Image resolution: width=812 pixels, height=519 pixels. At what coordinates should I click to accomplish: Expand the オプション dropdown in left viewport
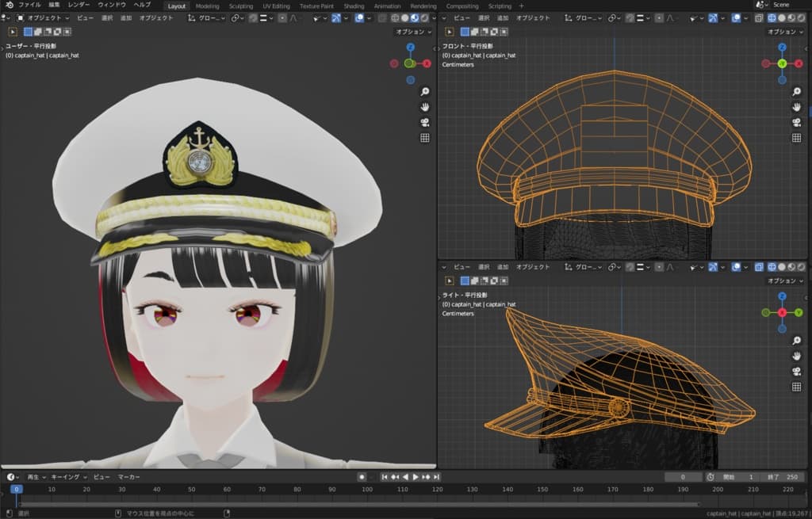(414, 32)
